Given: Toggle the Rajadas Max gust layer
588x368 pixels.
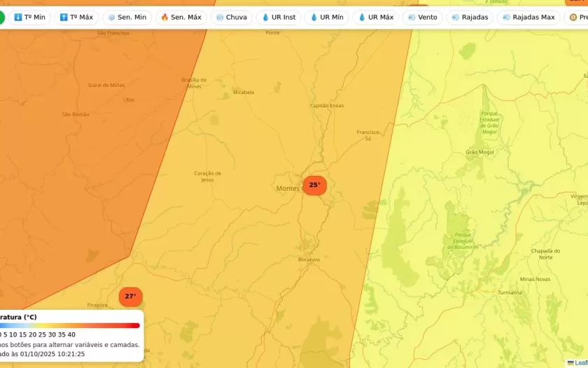Looking at the screenshot, I should 528,18.
